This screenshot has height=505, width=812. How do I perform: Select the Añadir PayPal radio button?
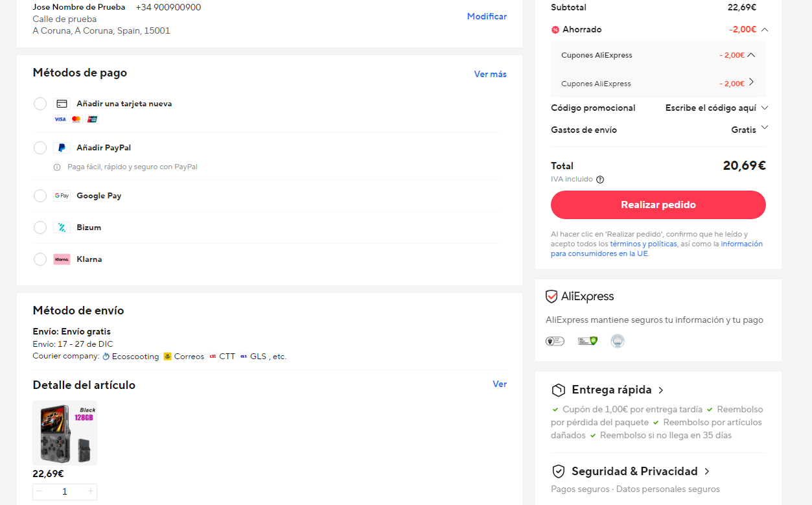click(x=40, y=148)
